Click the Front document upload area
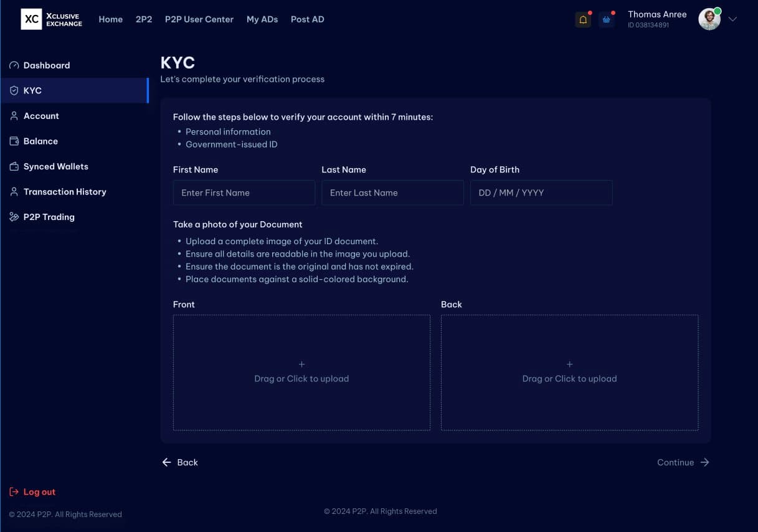The image size is (758, 532). tap(301, 371)
